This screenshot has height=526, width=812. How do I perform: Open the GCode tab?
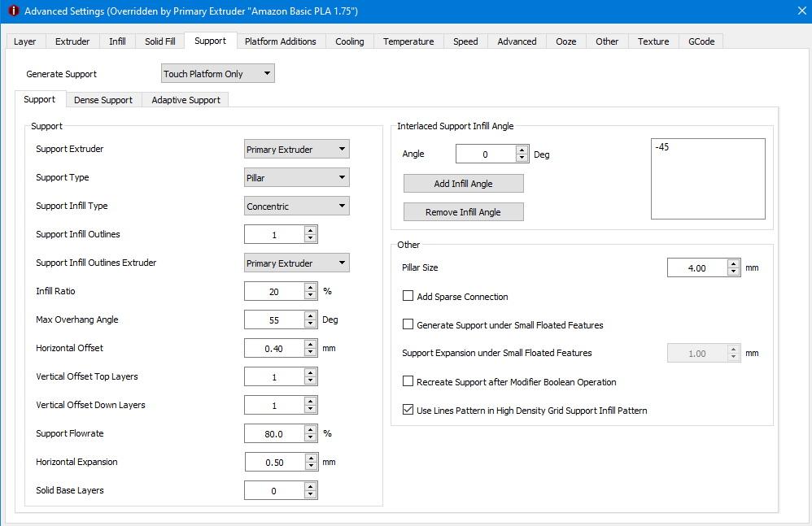pos(701,41)
